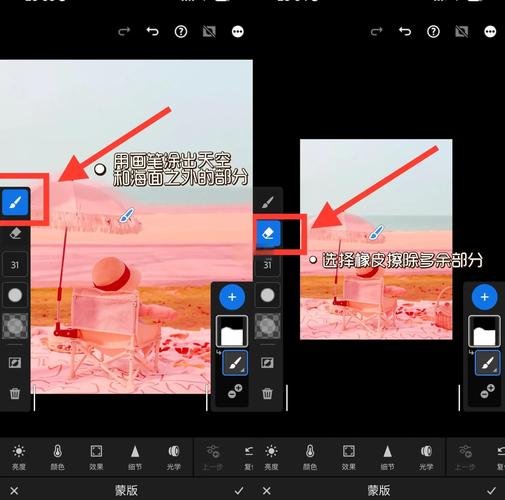
Task: Delete mask with trash icon in left toolbar
Action: click(x=15, y=393)
